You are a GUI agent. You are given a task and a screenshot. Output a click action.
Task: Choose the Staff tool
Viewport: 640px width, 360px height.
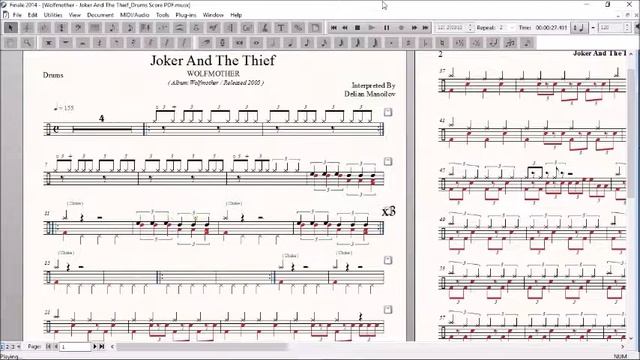(27, 28)
